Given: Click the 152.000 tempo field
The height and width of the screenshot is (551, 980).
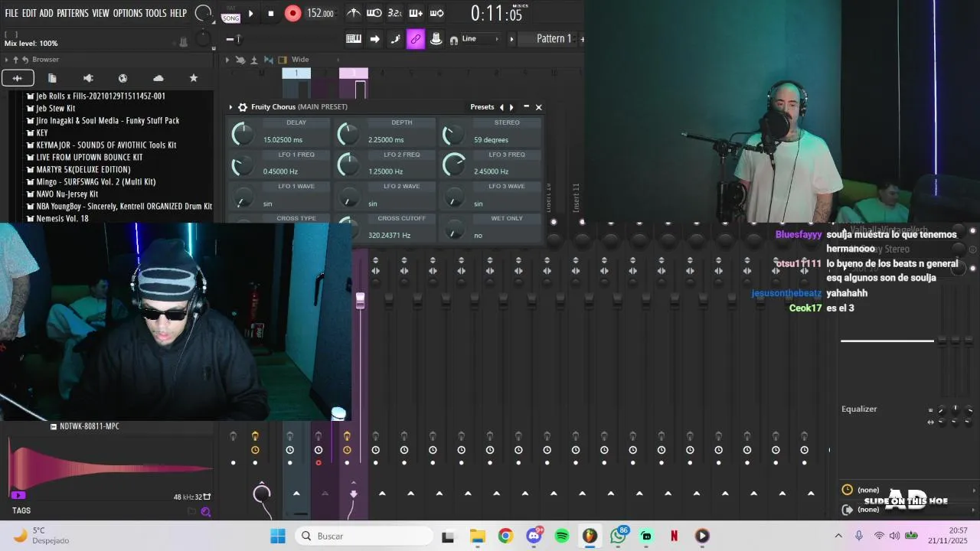Looking at the screenshot, I should click(320, 13).
